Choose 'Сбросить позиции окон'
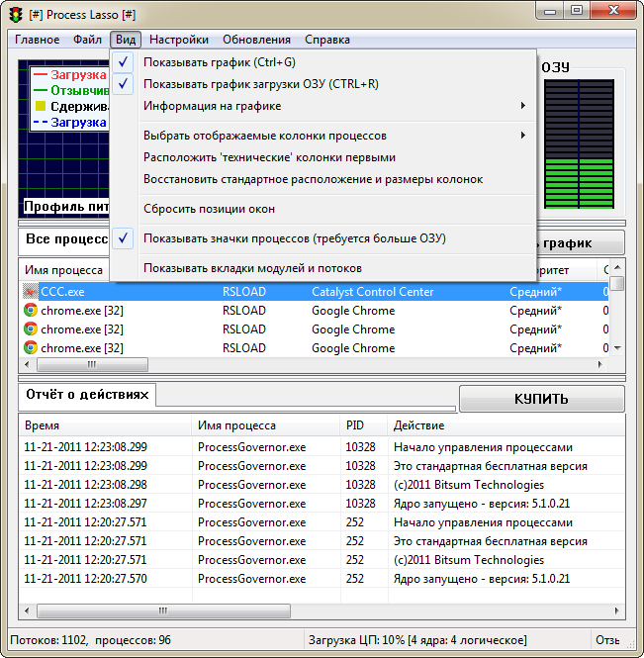 tap(323, 209)
